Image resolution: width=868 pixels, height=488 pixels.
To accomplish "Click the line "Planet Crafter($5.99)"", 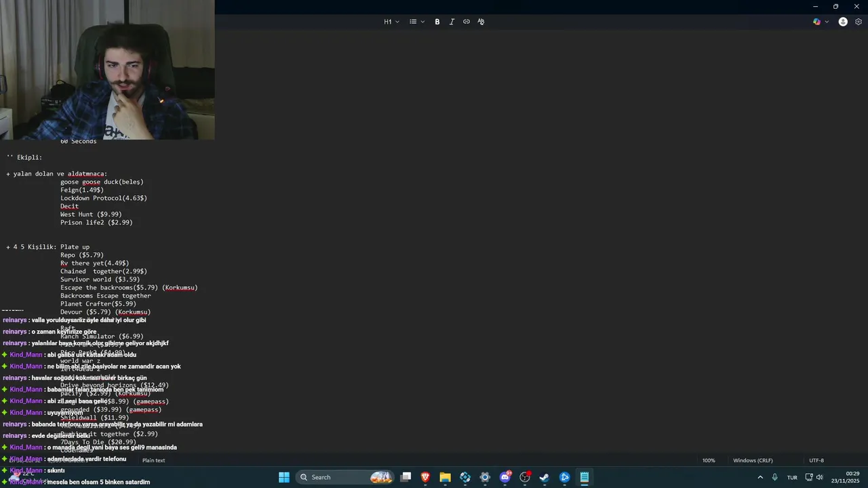I will pyautogui.click(x=98, y=304).
